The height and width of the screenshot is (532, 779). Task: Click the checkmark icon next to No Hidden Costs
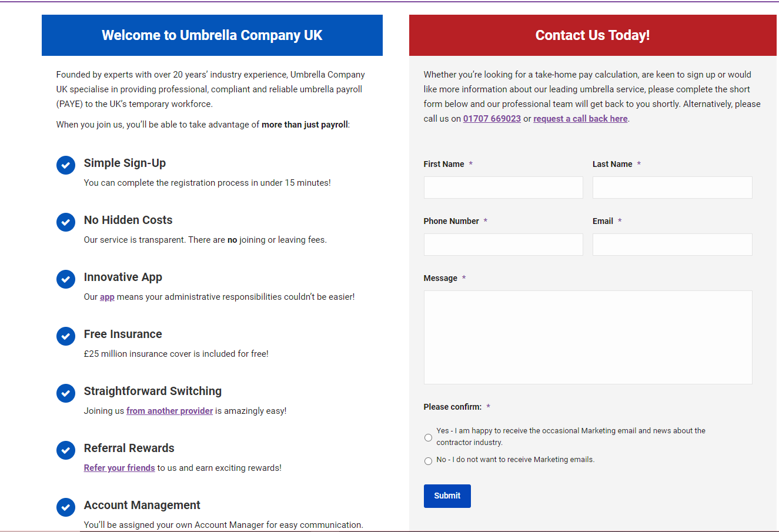click(x=65, y=222)
